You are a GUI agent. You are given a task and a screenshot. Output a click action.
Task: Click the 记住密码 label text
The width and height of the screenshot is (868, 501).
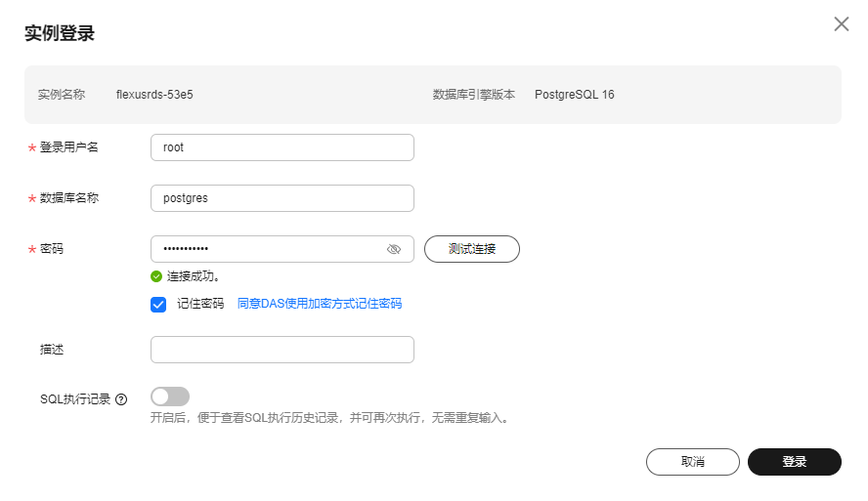pos(200,304)
